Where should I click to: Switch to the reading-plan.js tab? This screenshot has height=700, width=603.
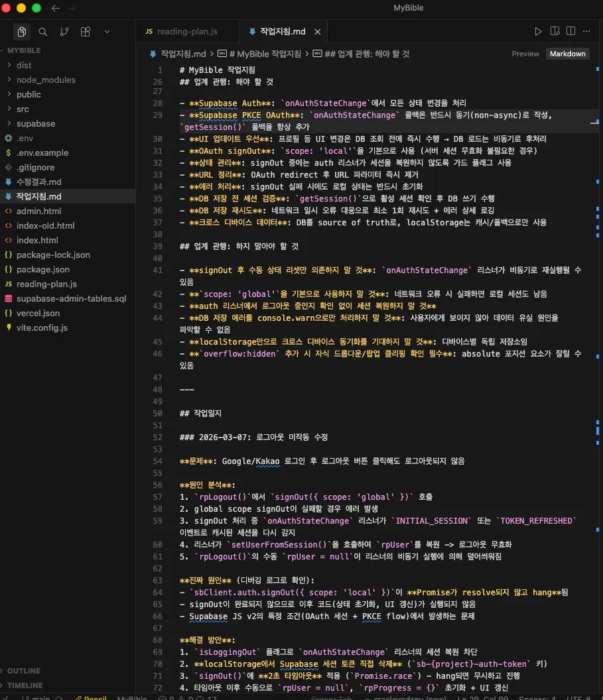coord(186,32)
